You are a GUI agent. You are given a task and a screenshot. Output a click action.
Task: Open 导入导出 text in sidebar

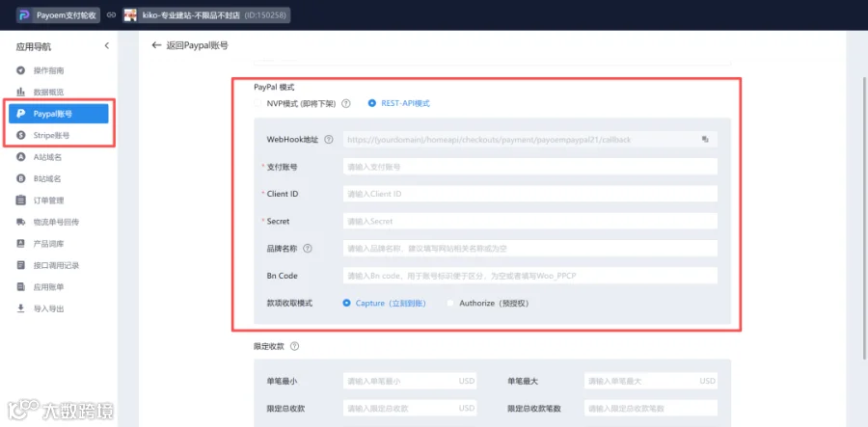[x=49, y=308]
